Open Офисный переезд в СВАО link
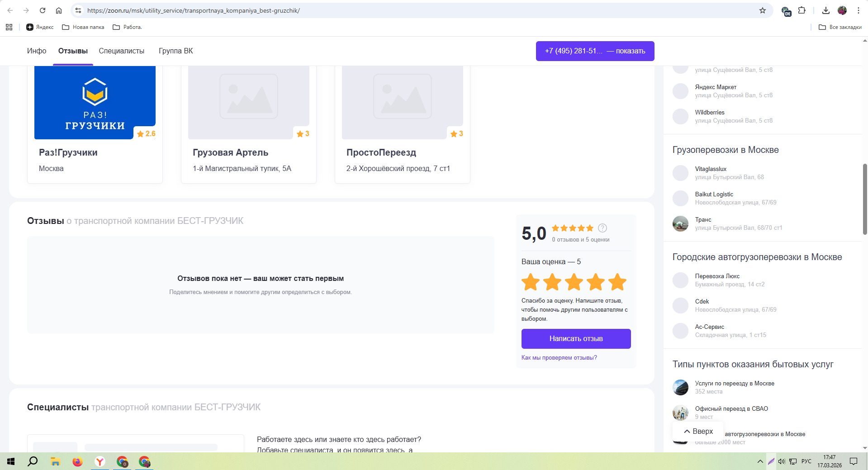This screenshot has height=470, width=868. point(731,408)
